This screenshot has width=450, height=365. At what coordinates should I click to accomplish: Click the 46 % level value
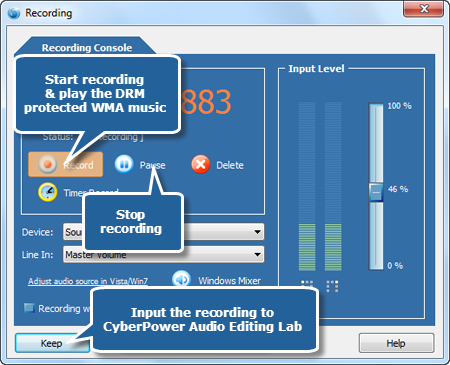point(398,189)
